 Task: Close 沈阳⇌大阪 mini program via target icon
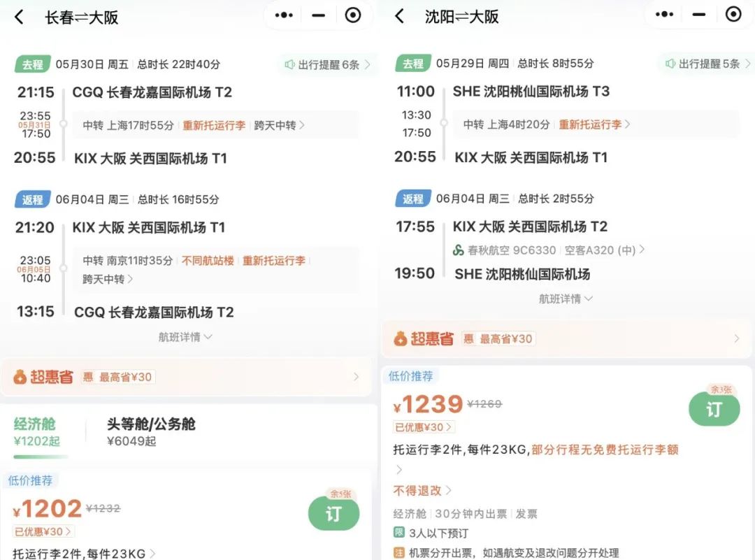[x=733, y=15]
